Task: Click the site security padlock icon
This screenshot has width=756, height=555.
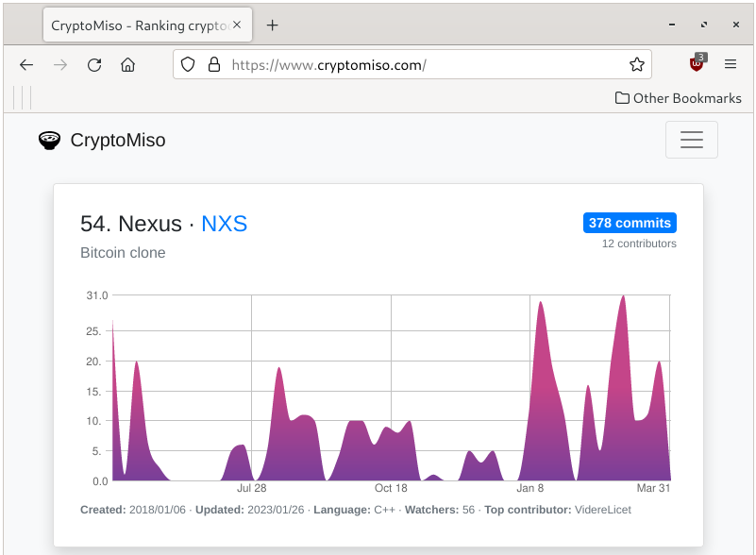Action: (x=214, y=64)
